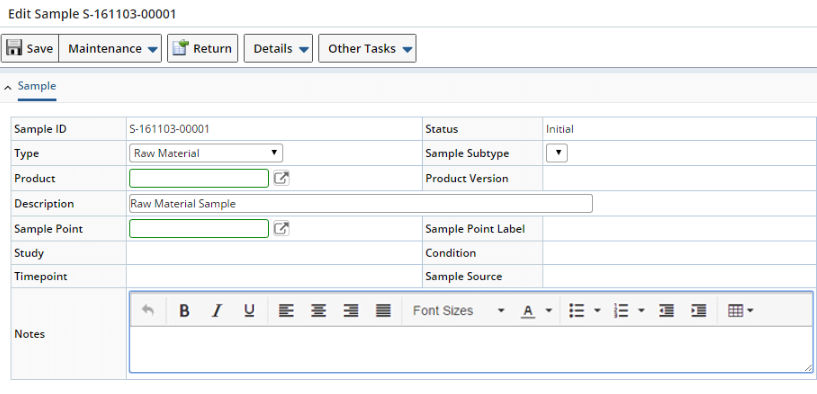
Task: Click the Bold formatting icon
Action: 184,311
